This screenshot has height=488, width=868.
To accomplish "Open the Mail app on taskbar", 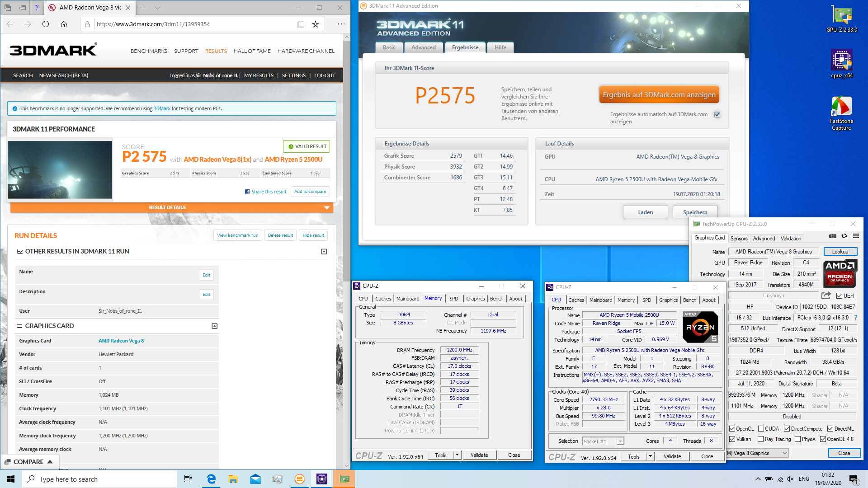I will (x=255, y=479).
